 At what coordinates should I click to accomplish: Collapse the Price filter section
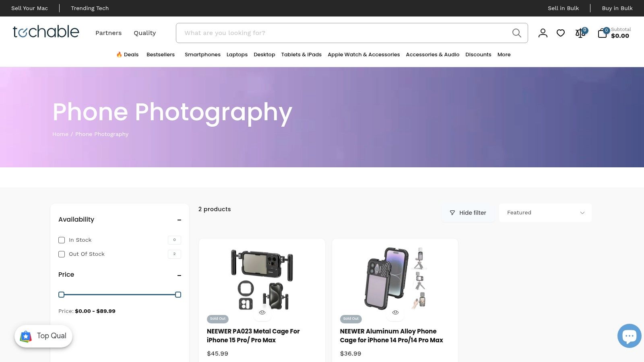179,275
